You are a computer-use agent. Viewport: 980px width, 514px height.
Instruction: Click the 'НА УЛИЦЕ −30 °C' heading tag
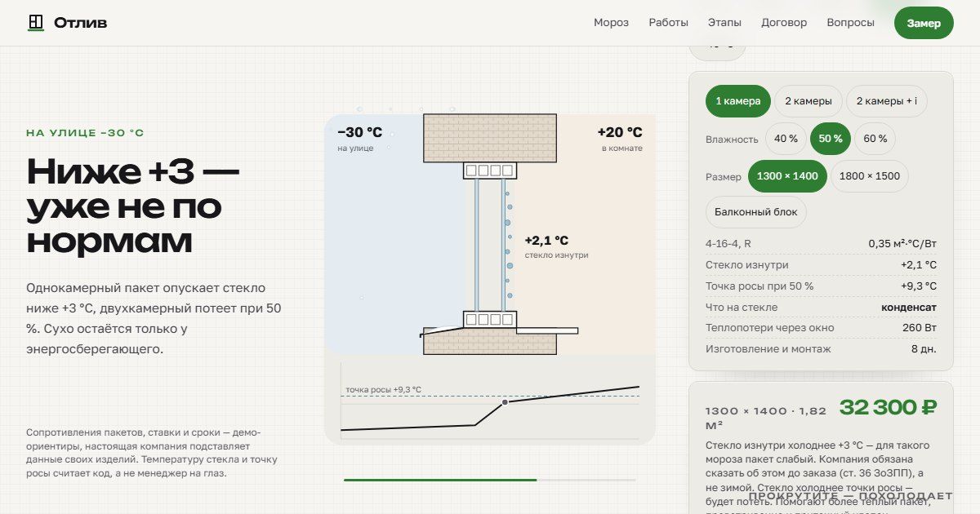(x=85, y=133)
